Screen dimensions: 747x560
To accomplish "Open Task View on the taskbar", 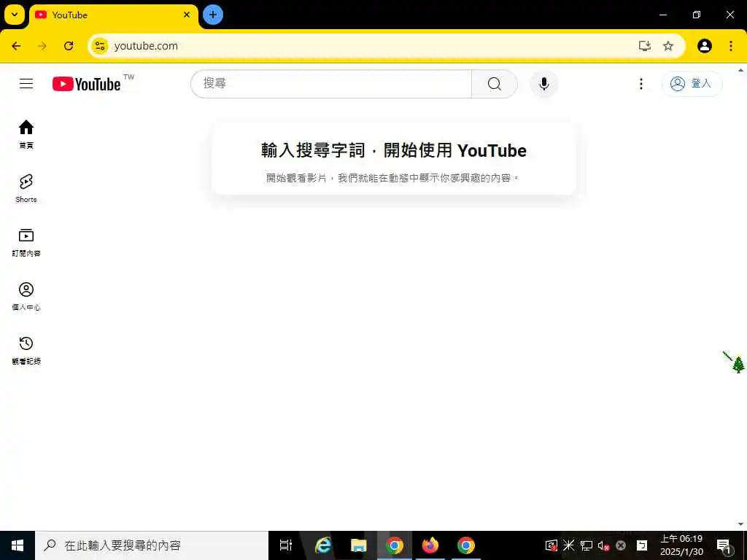I will (286, 545).
